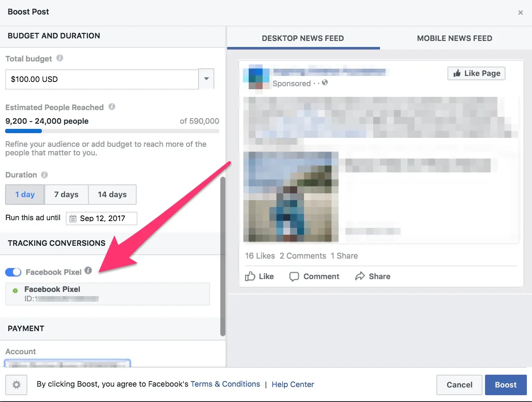Click the Facebook Pixel info icon
This screenshot has height=402, width=532.
coord(88,271)
